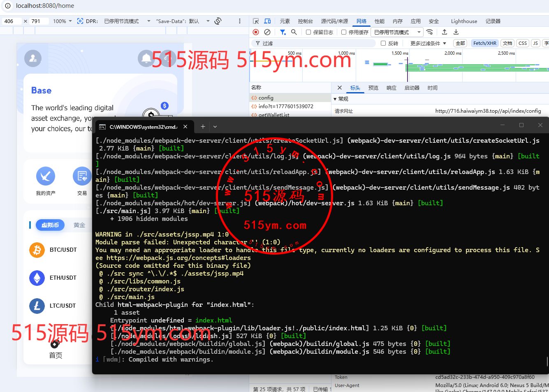Open network conditions wifi icon
This screenshot has width=549, height=392.
pos(430,32)
